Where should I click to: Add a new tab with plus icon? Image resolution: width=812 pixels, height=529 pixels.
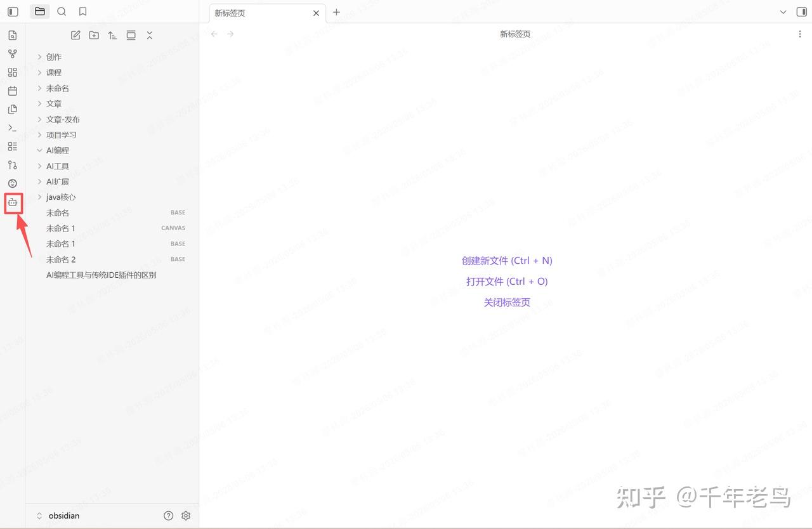pyautogui.click(x=337, y=12)
